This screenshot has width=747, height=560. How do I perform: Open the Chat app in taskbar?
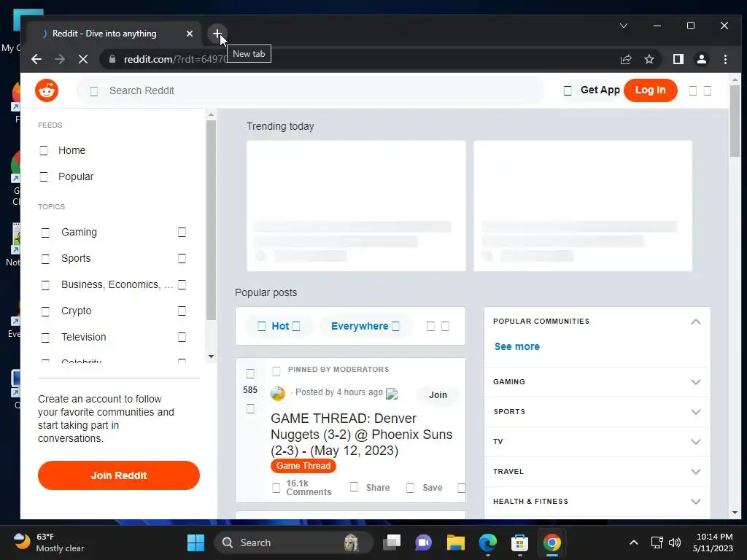pyautogui.click(x=424, y=542)
